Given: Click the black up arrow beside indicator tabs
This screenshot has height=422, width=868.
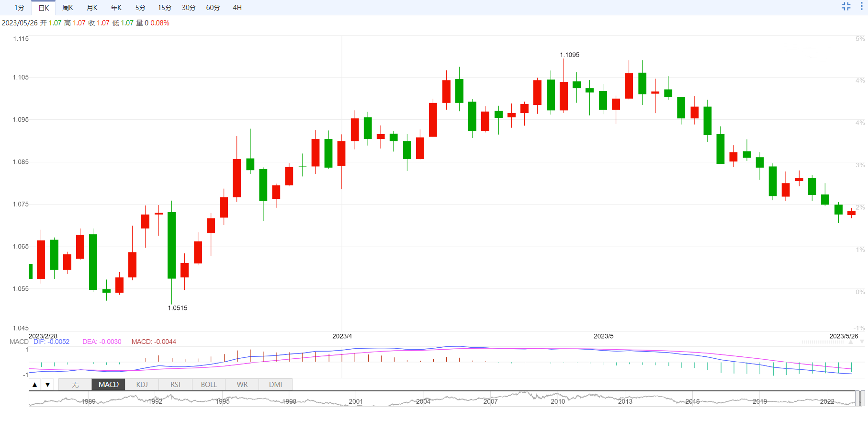Looking at the screenshot, I should click(x=34, y=385).
